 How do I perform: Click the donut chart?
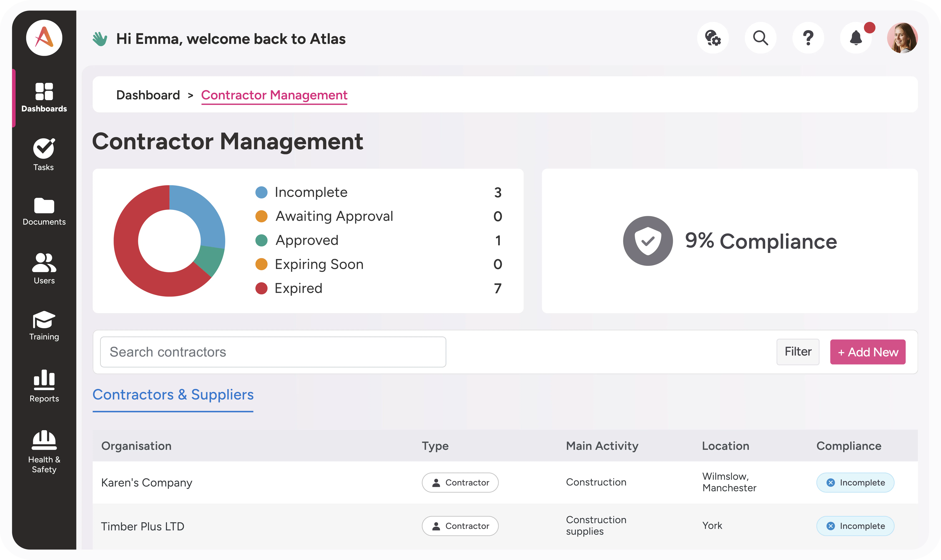(x=170, y=241)
